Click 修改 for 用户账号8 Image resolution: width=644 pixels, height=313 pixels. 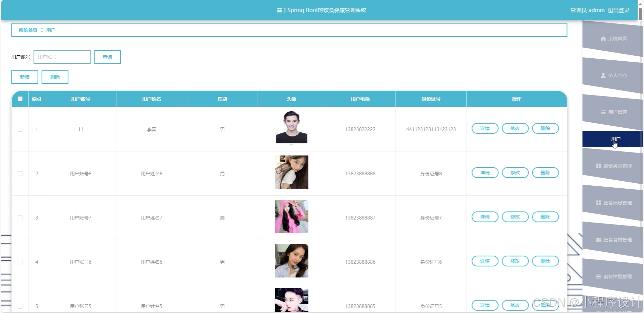[515, 173]
